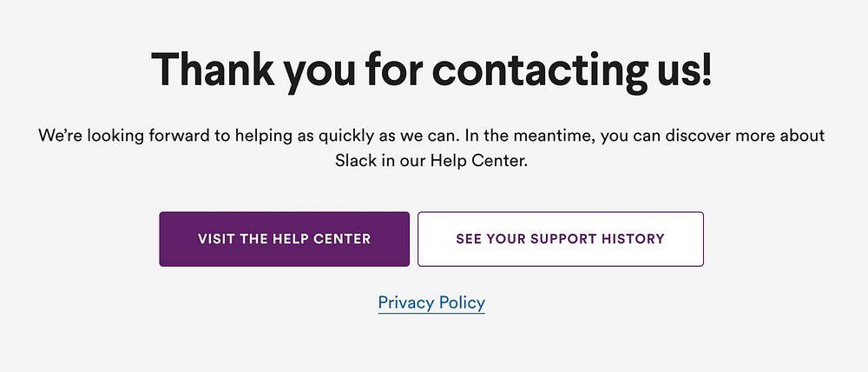This screenshot has width=868, height=372.
Task: Select the "Thank you for contacting us!" heading
Action: pos(431,71)
